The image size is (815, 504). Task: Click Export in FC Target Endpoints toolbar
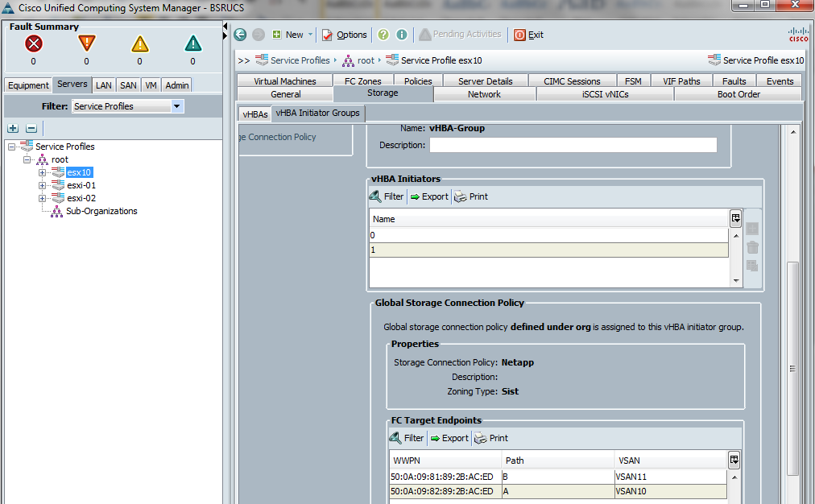tap(449, 438)
